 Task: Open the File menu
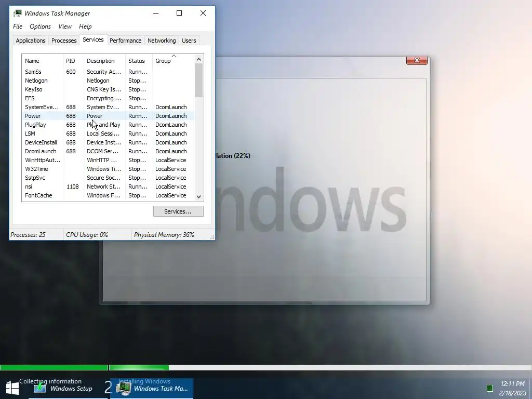(x=18, y=26)
